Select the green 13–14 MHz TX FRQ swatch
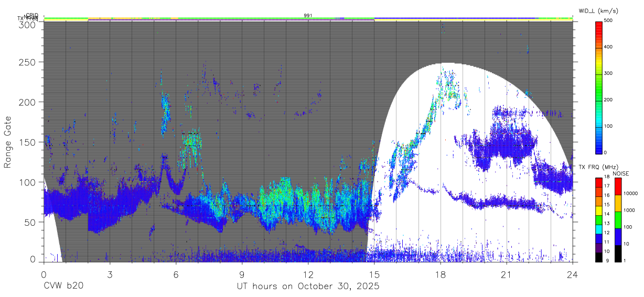Image resolution: width=644 pixels, height=297 pixels. tap(598, 219)
